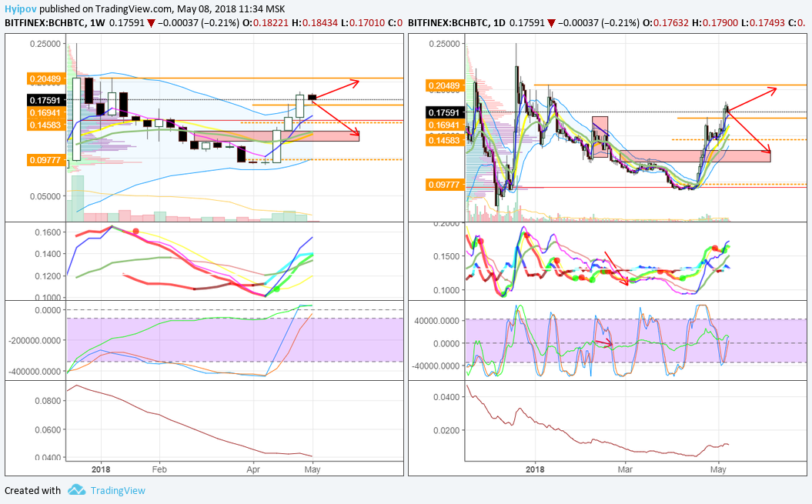The width and height of the screenshot is (812, 504).
Task: Click the red down-triangle in the 1D header
Action: pyautogui.click(x=552, y=23)
